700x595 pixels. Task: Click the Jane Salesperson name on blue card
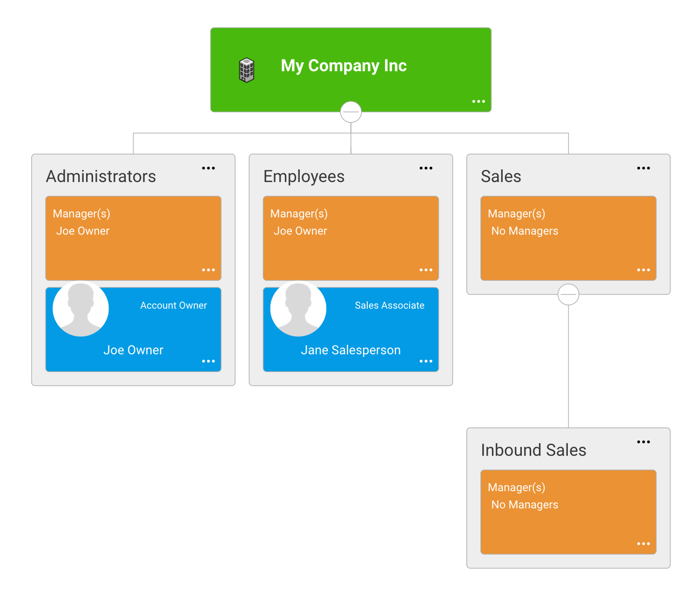(350, 350)
